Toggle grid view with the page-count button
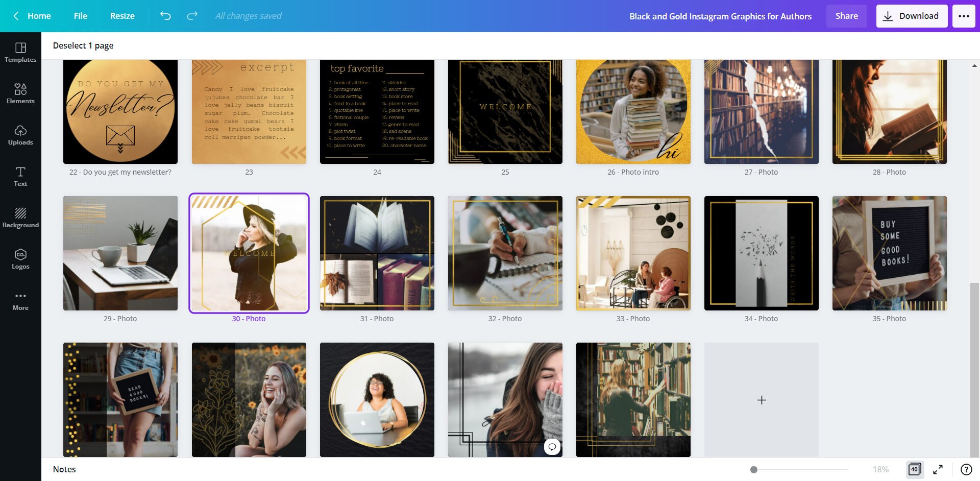The image size is (980, 481). [x=915, y=469]
